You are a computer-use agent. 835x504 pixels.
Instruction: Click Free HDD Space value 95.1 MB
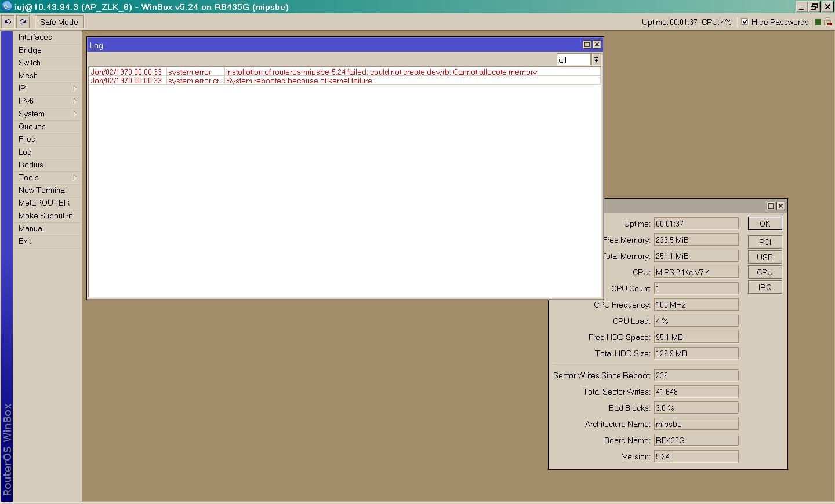696,337
